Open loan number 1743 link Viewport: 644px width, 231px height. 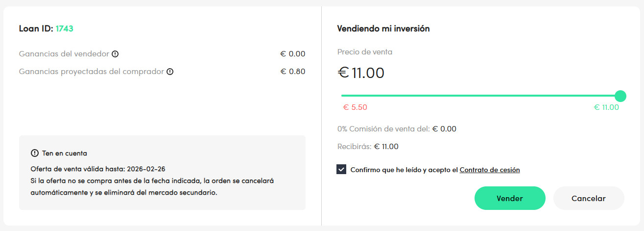(64, 28)
